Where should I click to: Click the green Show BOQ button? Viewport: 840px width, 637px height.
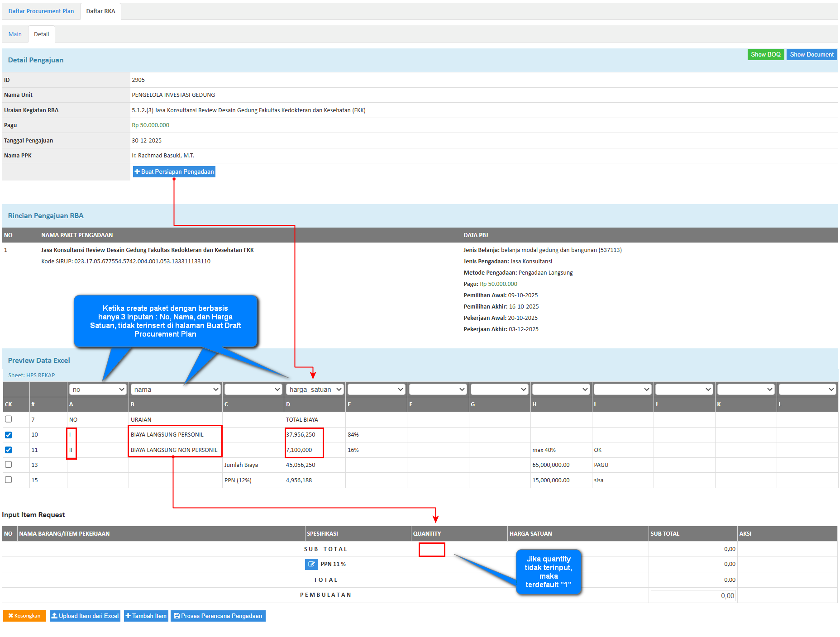765,55
